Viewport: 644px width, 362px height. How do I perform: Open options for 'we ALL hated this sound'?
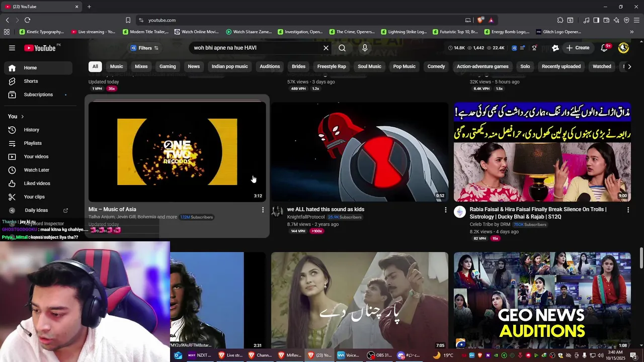point(445,210)
